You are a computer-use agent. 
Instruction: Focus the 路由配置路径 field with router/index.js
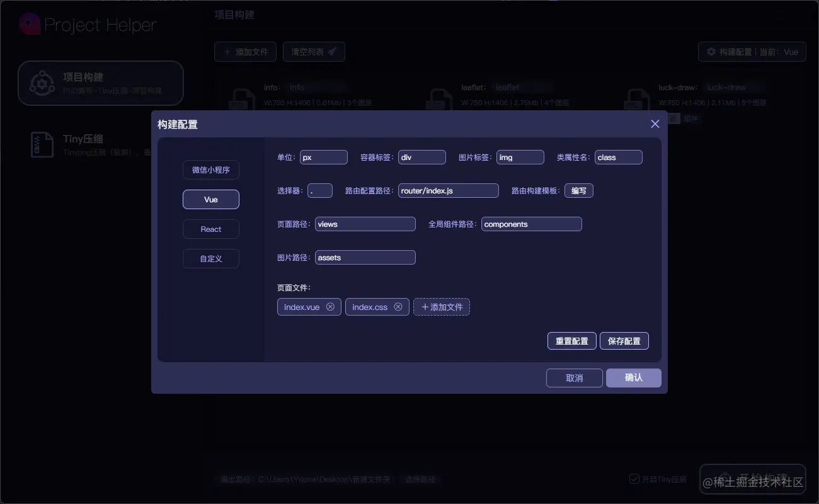[x=449, y=191]
